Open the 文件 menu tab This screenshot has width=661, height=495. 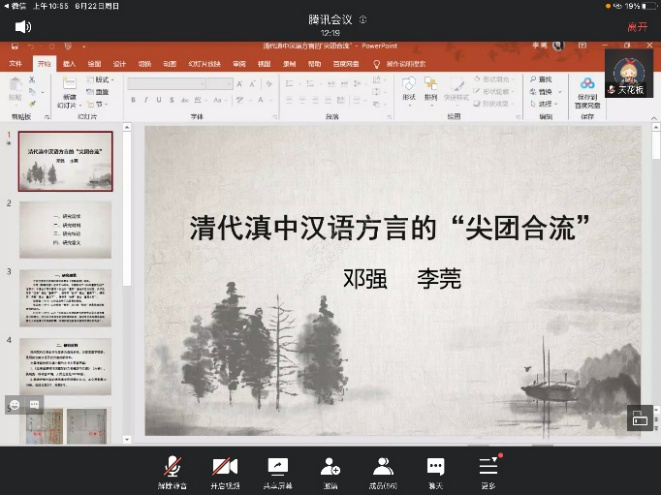tap(15, 63)
